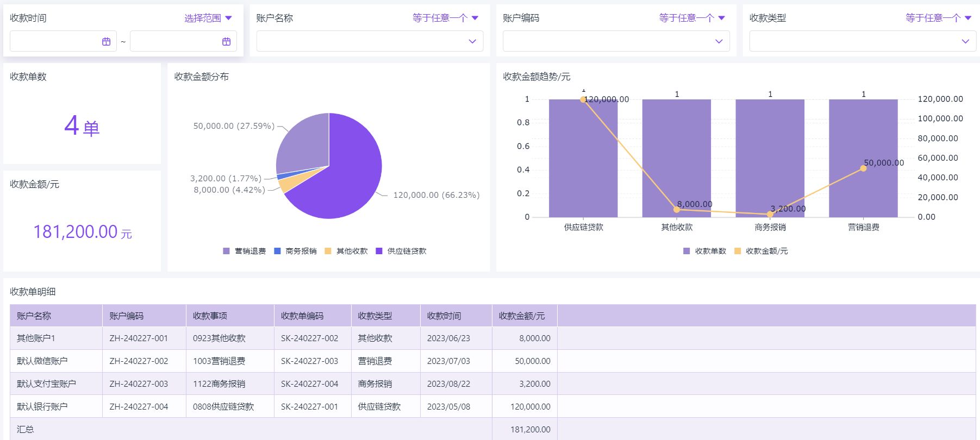The width and height of the screenshot is (980, 440).
Task: Select the 1003营销退费 cell
Action: (230, 361)
